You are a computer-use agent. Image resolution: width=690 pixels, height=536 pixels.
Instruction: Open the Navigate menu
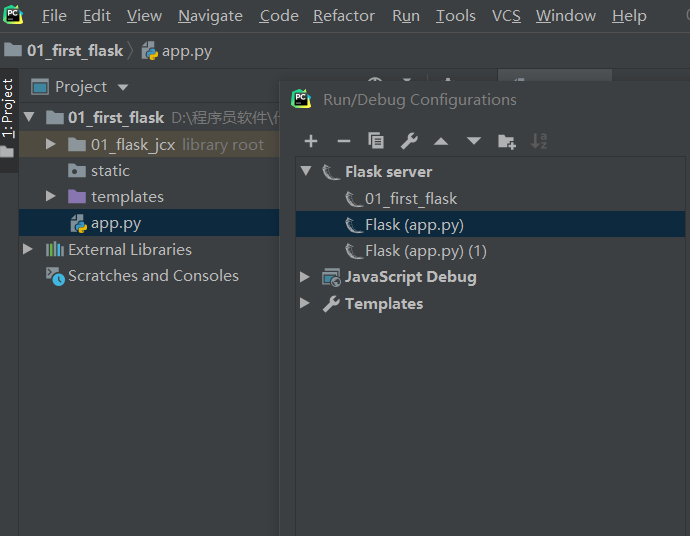(210, 16)
